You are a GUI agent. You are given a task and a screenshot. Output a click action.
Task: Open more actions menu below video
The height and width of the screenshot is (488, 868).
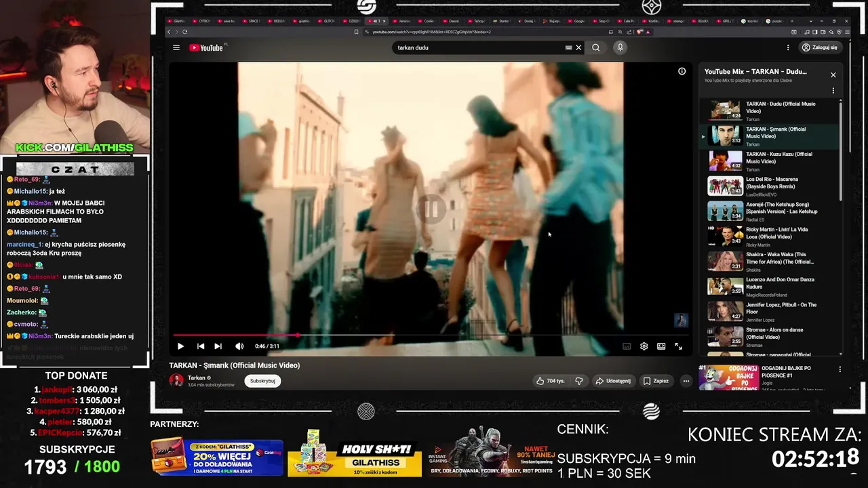click(x=686, y=381)
